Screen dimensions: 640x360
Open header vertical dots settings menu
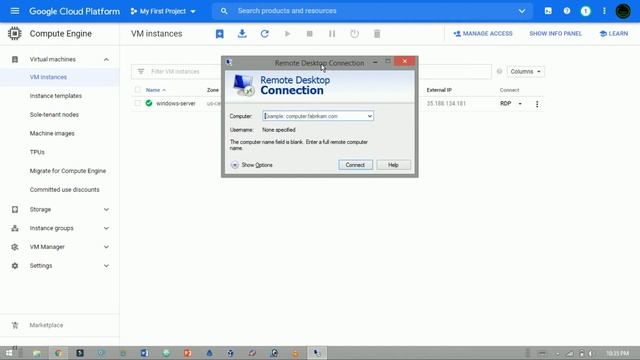coord(604,11)
